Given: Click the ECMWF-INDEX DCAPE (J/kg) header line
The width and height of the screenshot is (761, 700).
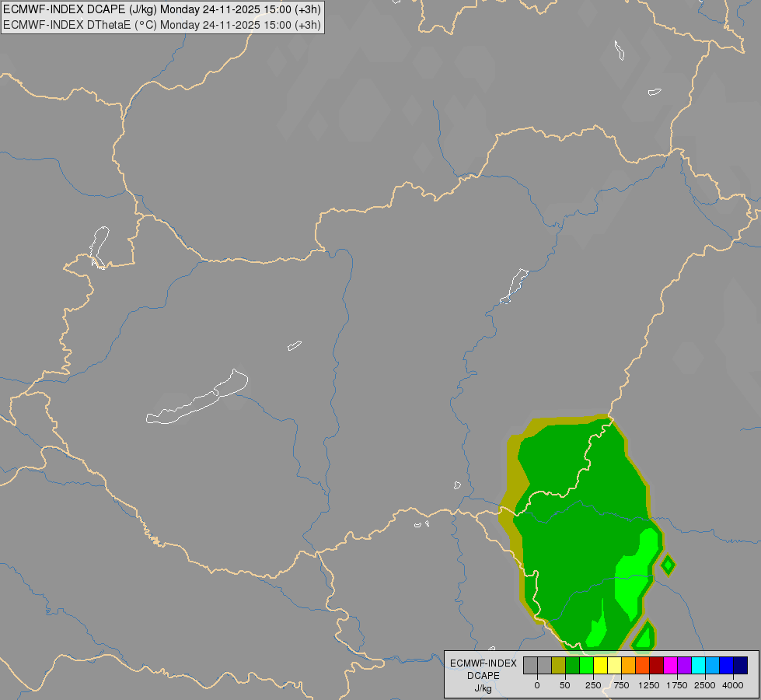Looking at the screenshot, I should click(162, 9).
